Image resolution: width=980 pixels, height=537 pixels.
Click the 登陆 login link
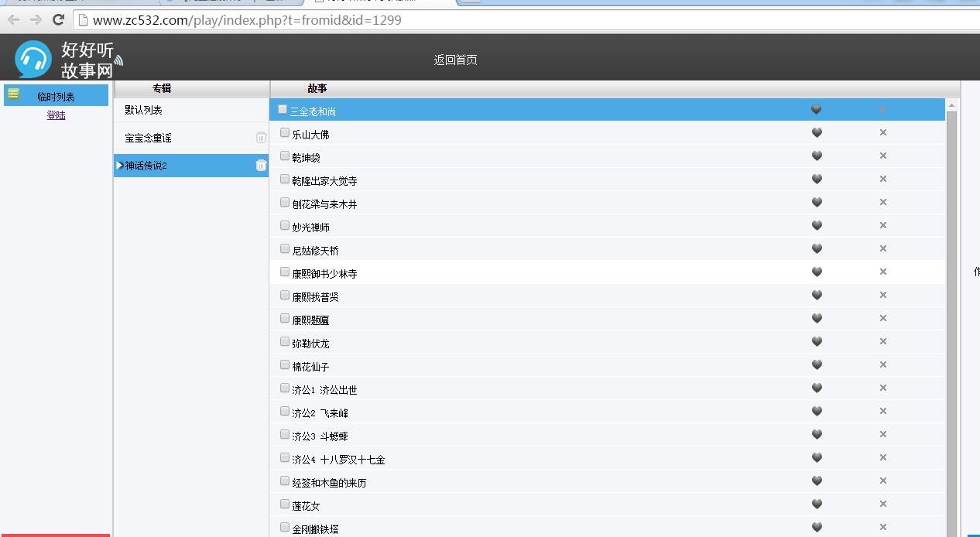pyautogui.click(x=56, y=115)
